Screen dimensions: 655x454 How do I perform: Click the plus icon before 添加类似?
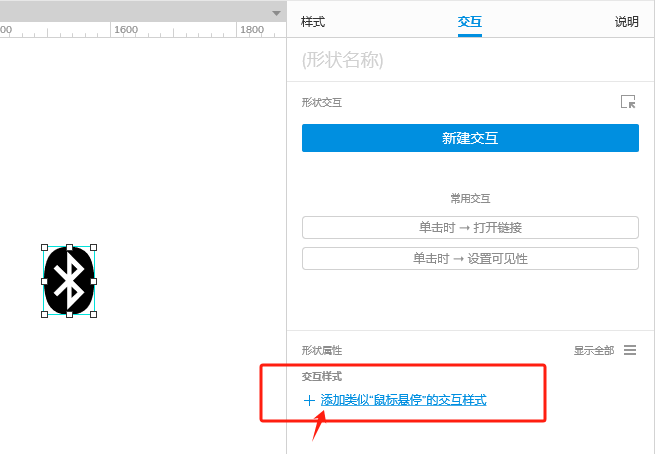(x=309, y=401)
